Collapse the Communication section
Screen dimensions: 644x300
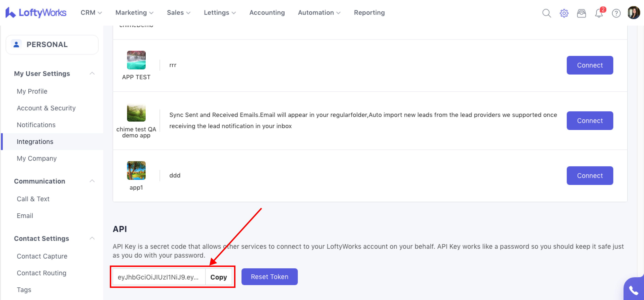click(92, 181)
